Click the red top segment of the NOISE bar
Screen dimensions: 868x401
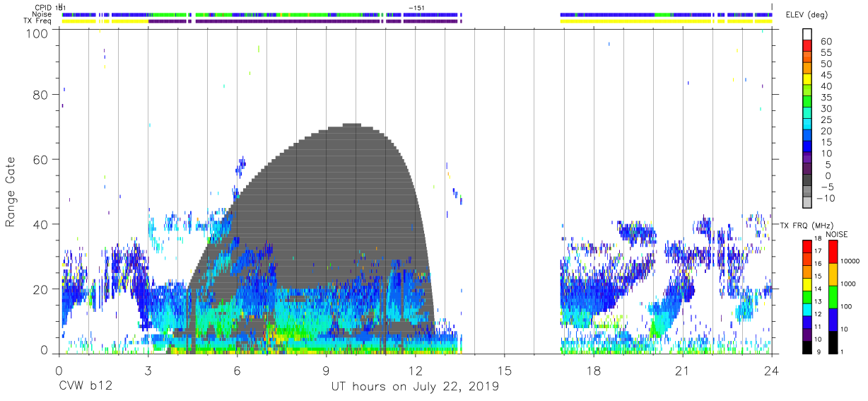833,252
